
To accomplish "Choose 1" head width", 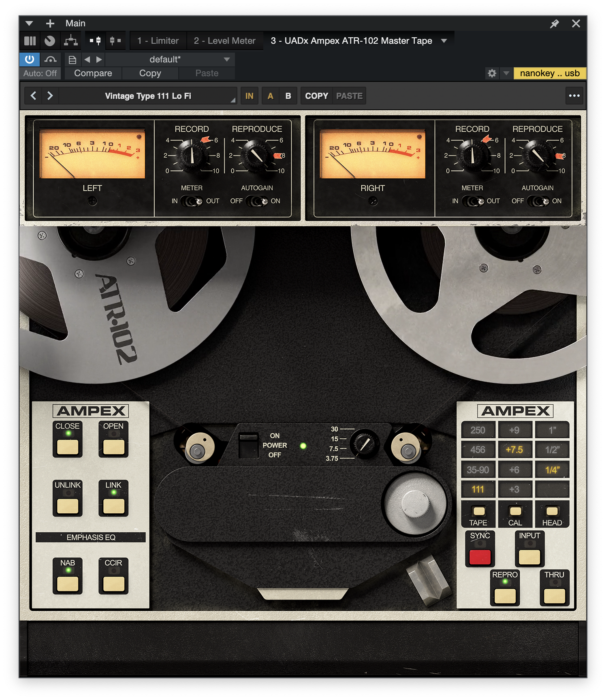I will click(552, 430).
